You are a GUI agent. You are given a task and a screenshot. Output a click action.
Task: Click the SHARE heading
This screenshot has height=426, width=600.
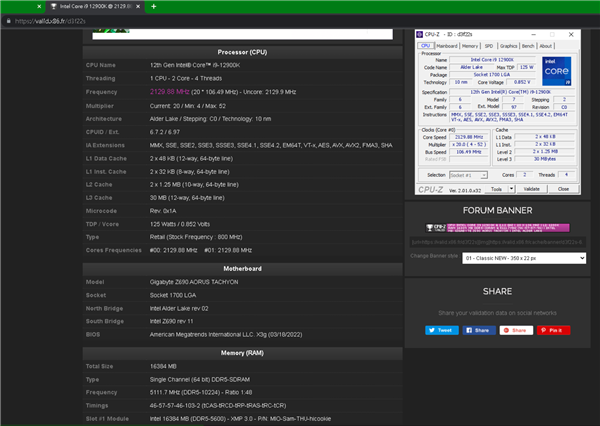tap(497, 292)
